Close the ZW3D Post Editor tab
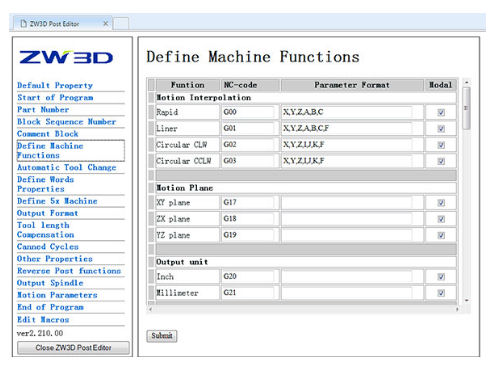 coord(105,24)
